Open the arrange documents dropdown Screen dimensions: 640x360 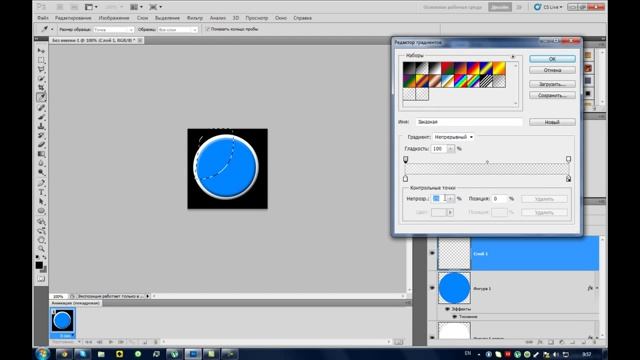pos(136,7)
